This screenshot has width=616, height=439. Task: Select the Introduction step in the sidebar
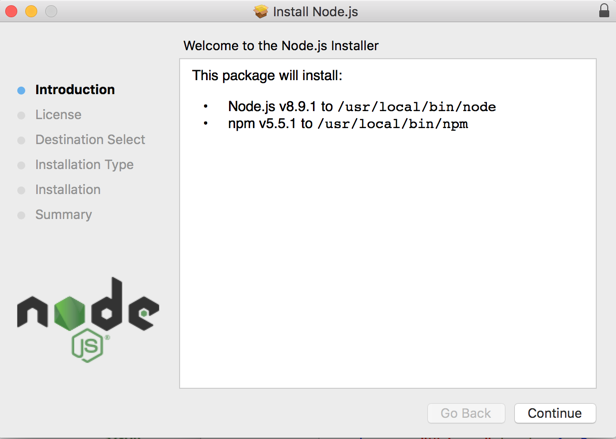pos(75,90)
